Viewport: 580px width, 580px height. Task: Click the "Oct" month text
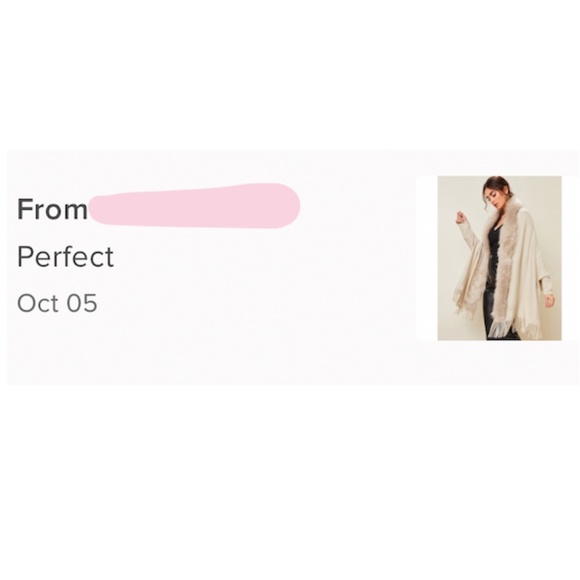tap(38, 303)
